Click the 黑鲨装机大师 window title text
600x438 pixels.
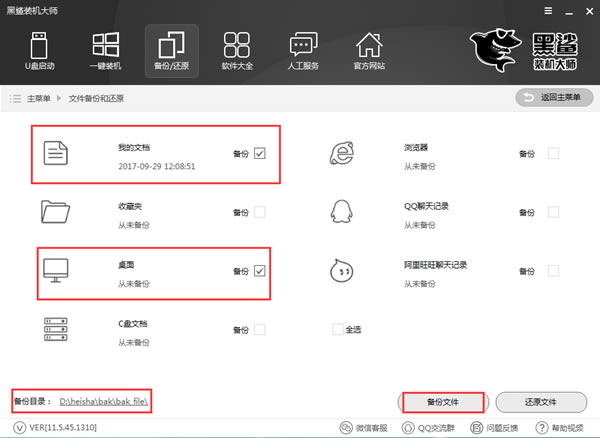[x=32, y=11]
